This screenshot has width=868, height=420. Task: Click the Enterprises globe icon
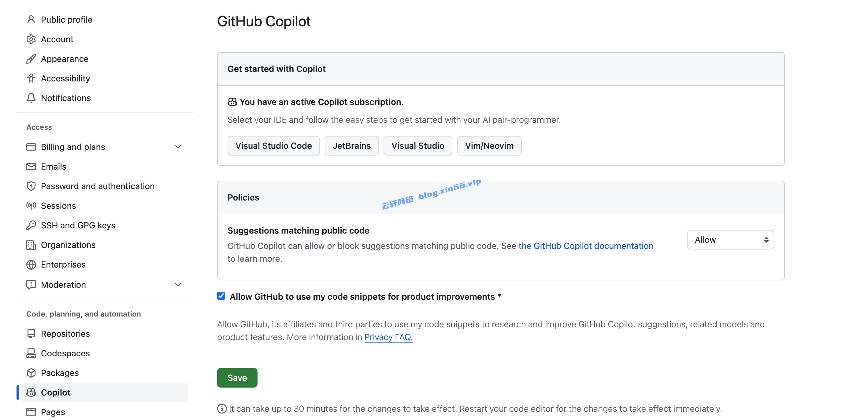point(31,264)
